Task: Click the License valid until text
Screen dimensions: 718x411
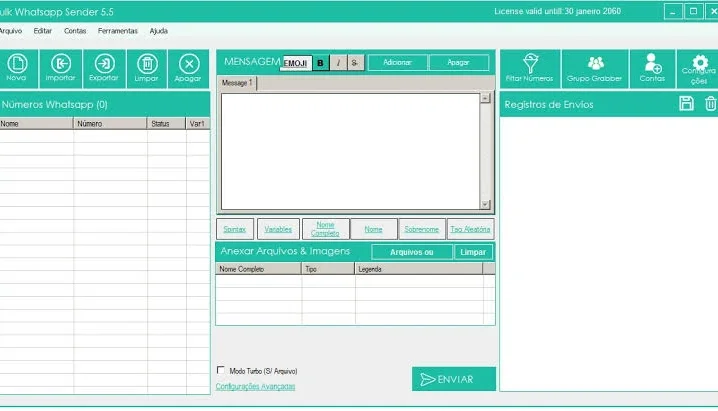Action: coord(557,11)
